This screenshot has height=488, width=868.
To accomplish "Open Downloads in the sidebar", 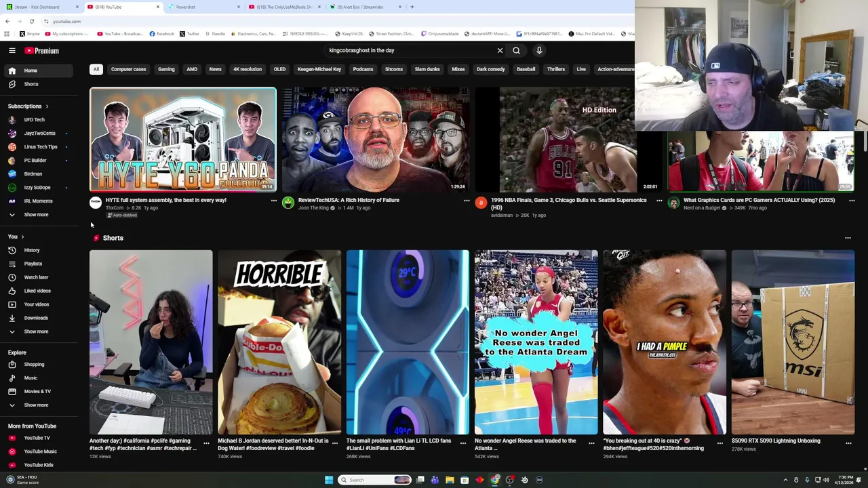I will pos(37,318).
